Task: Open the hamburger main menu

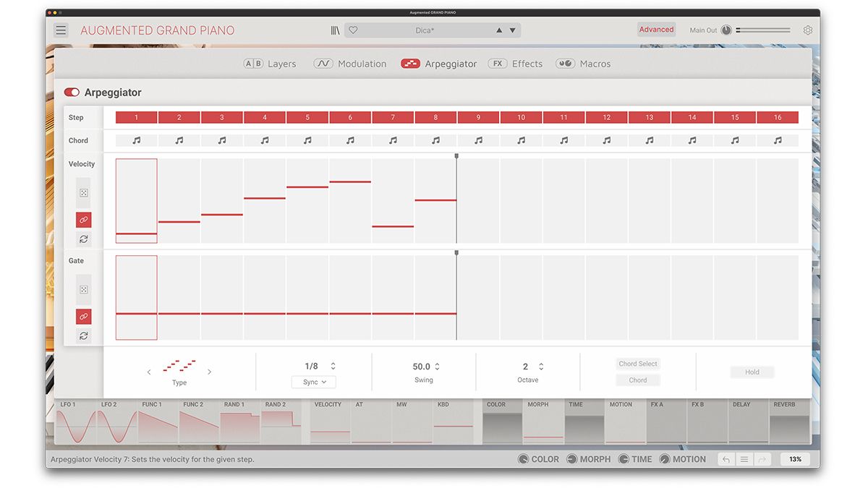Action: click(x=61, y=30)
